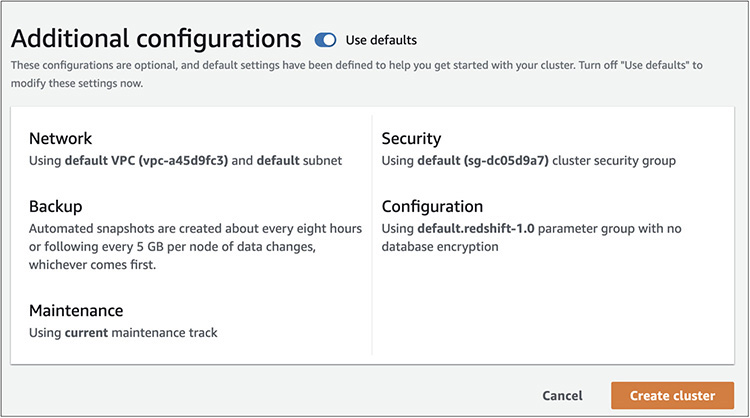Select the Maintenance section heading
The width and height of the screenshot is (750, 418).
click(x=76, y=310)
